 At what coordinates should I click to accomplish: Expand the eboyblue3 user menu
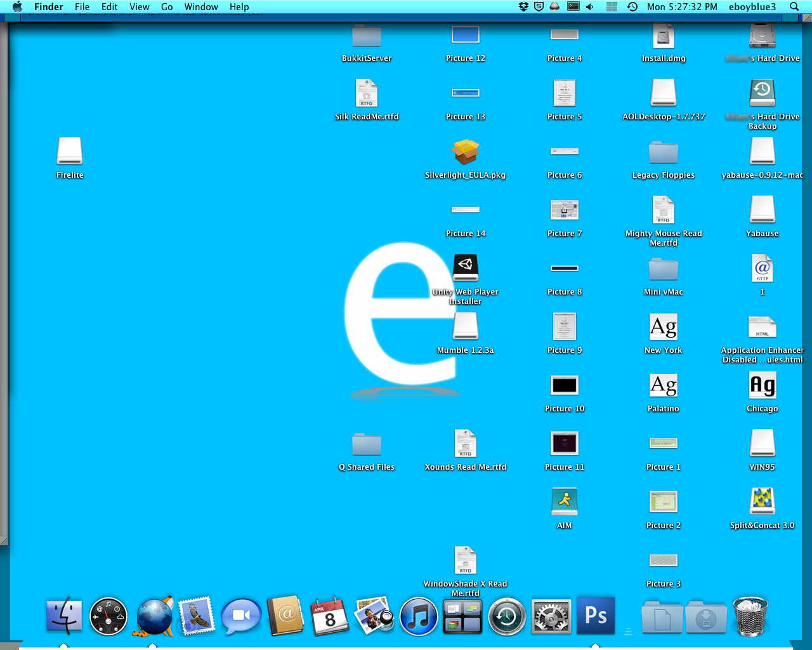(752, 7)
